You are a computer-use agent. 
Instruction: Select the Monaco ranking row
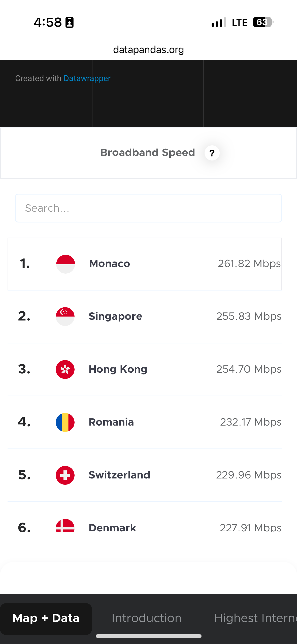(145, 264)
